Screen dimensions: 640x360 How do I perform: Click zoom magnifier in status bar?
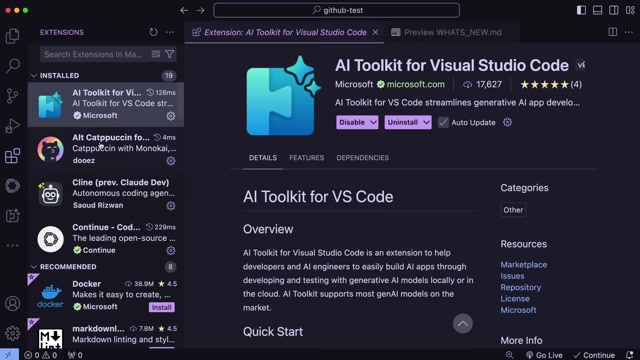[x=509, y=355]
